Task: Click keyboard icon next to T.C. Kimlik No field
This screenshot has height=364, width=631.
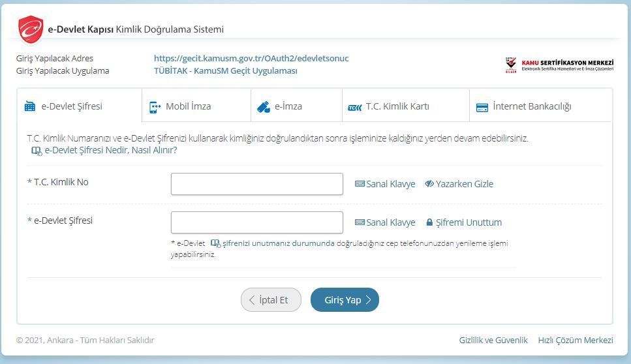Action: coord(360,184)
